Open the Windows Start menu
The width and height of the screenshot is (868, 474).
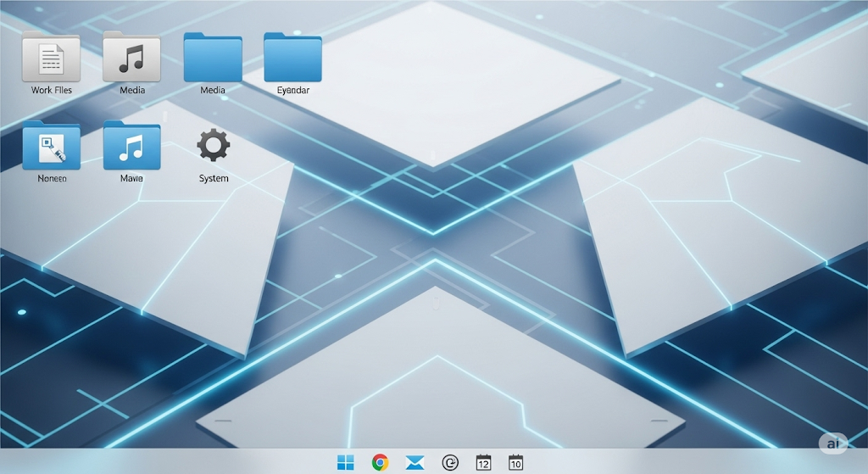346,462
